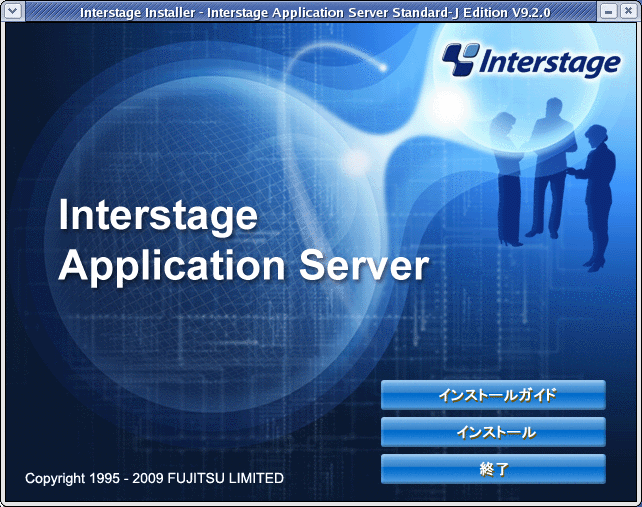Viewport: 642px width, 507px height.
Task: Exit the installer with the 終了 button
Action: (x=493, y=469)
